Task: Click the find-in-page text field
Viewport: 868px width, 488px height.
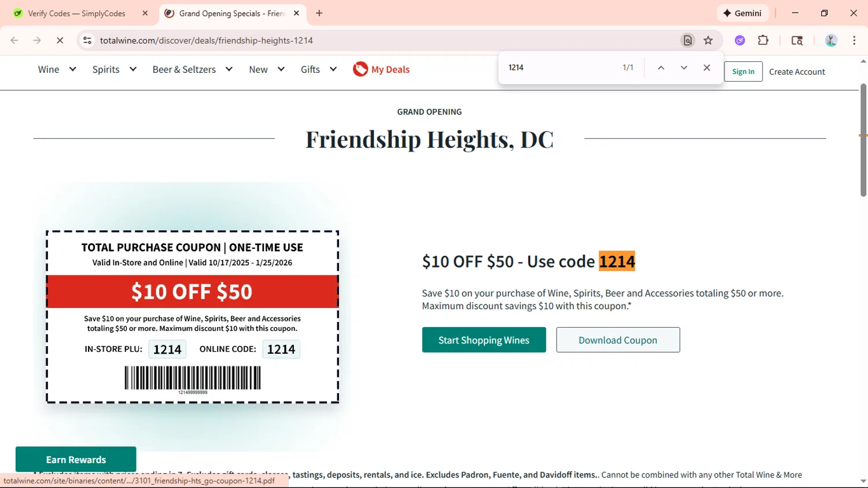Action: tap(558, 68)
